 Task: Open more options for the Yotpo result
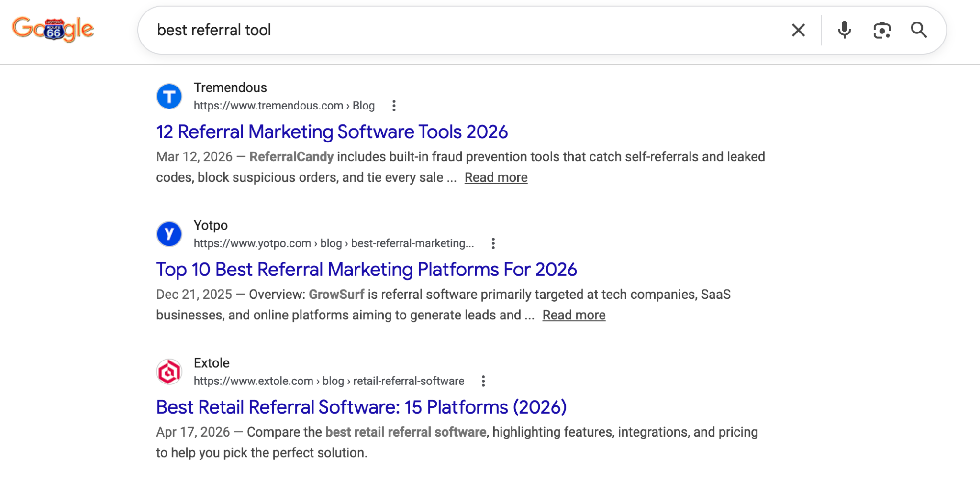coord(493,243)
